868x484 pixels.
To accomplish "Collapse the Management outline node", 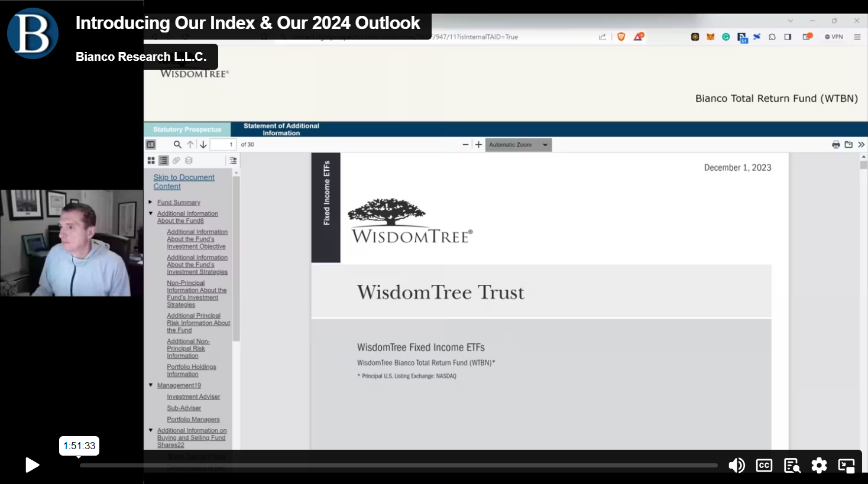I will click(x=151, y=385).
